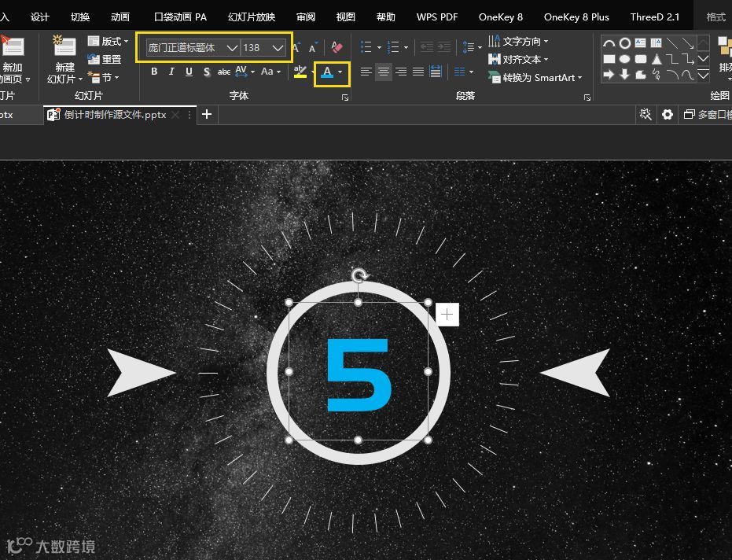732x560 pixels.
Task: Align text to the left
Action: click(366, 72)
